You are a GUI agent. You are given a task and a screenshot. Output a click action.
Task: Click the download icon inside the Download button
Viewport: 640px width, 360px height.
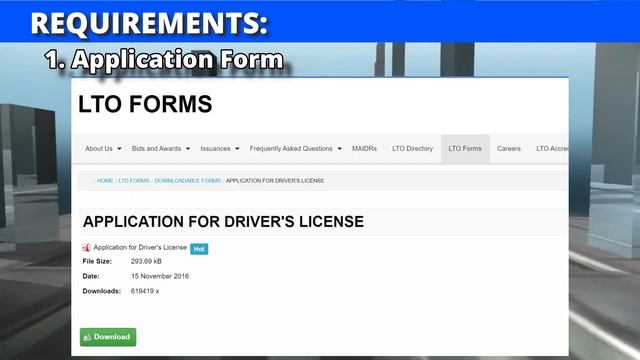point(87,338)
